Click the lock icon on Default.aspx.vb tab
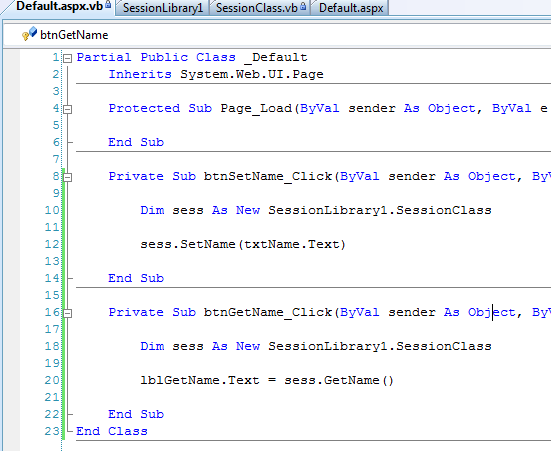The image size is (551, 451). pos(108,5)
